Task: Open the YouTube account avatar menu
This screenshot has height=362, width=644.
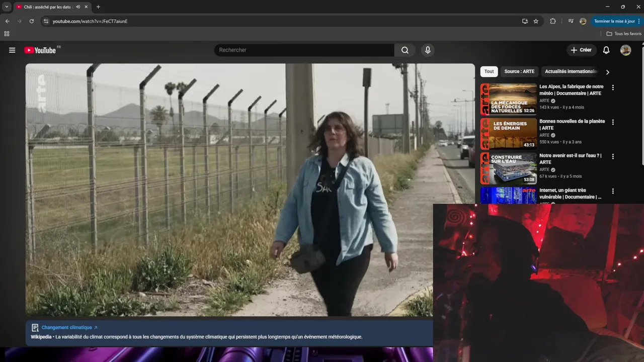Action: pyautogui.click(x=625, y=50)
